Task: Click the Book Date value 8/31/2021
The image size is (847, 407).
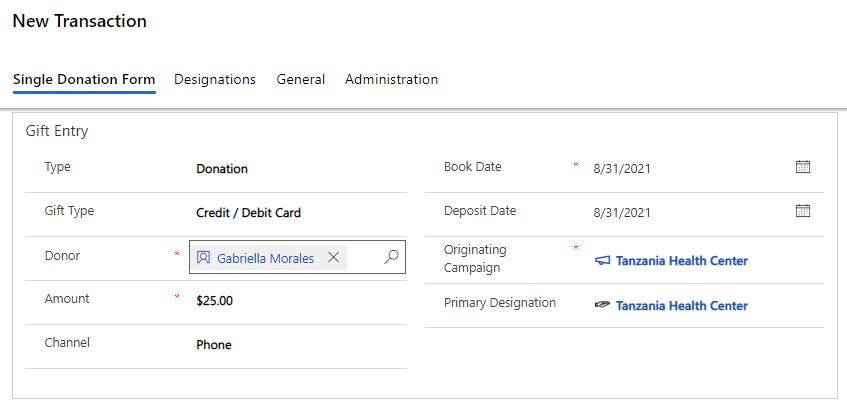Action: click(622, 168)
